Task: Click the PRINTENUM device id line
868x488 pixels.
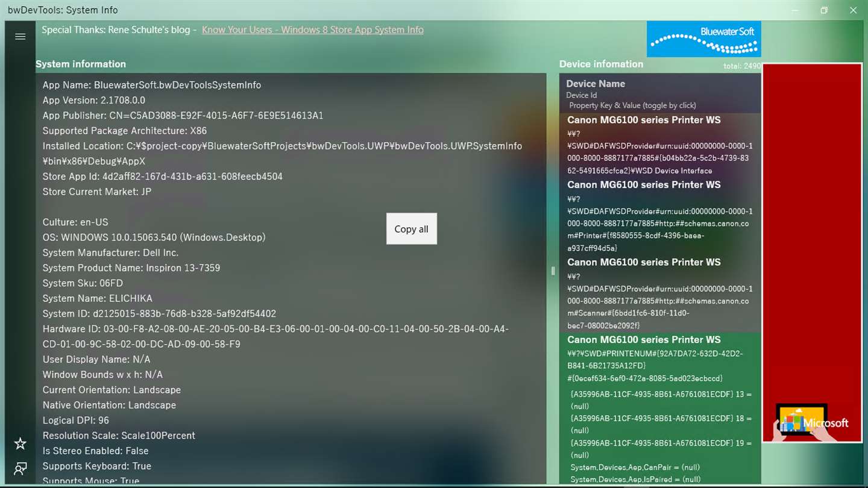Action: [x=655, y=360]
